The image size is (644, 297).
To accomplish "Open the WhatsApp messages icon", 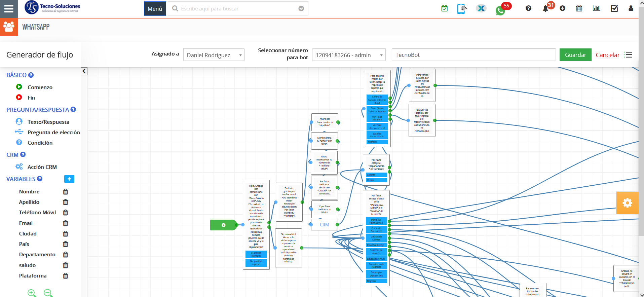I will pyautogui.click(x=500, y=10).
